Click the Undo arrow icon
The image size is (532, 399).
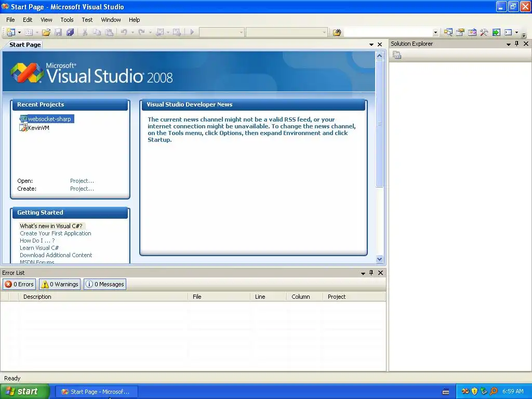pyautogui.click(x=124, y=32)
